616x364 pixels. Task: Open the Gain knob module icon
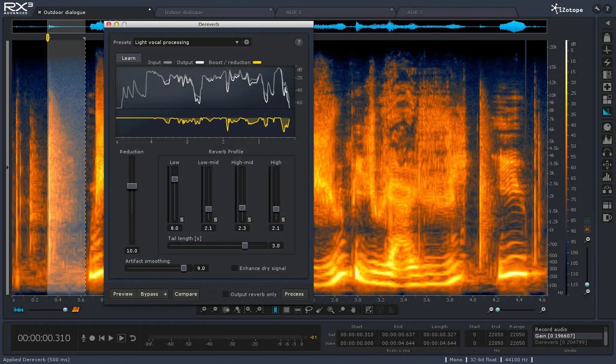pyautogui.click(x=607, y=127)
